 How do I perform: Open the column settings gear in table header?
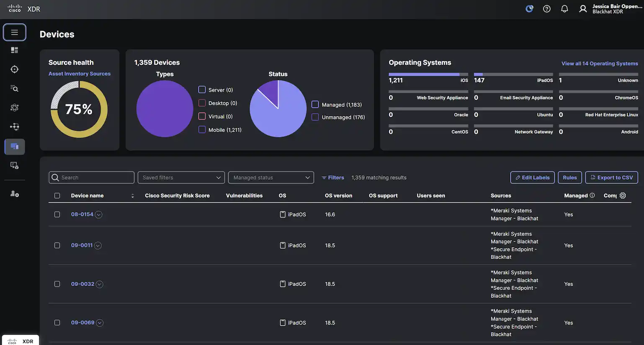(623, 195)
